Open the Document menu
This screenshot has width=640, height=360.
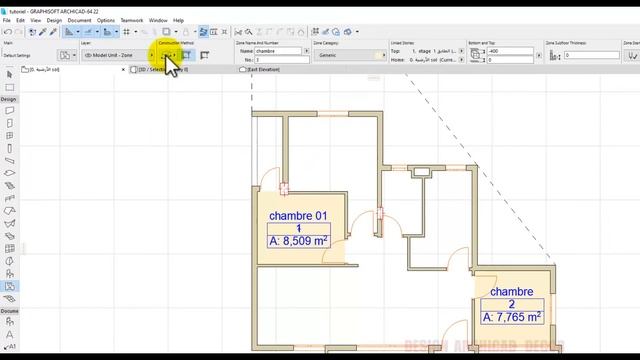click(x=79, y=20)
